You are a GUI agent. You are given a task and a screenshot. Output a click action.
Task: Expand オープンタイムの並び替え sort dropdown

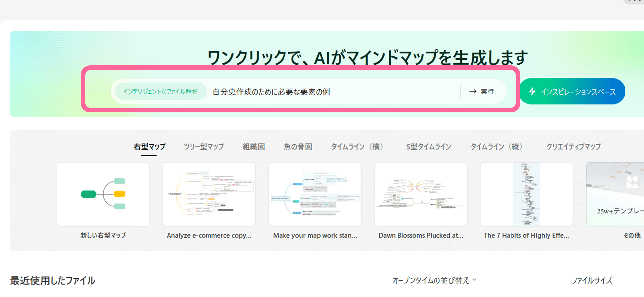coord(434,280)
